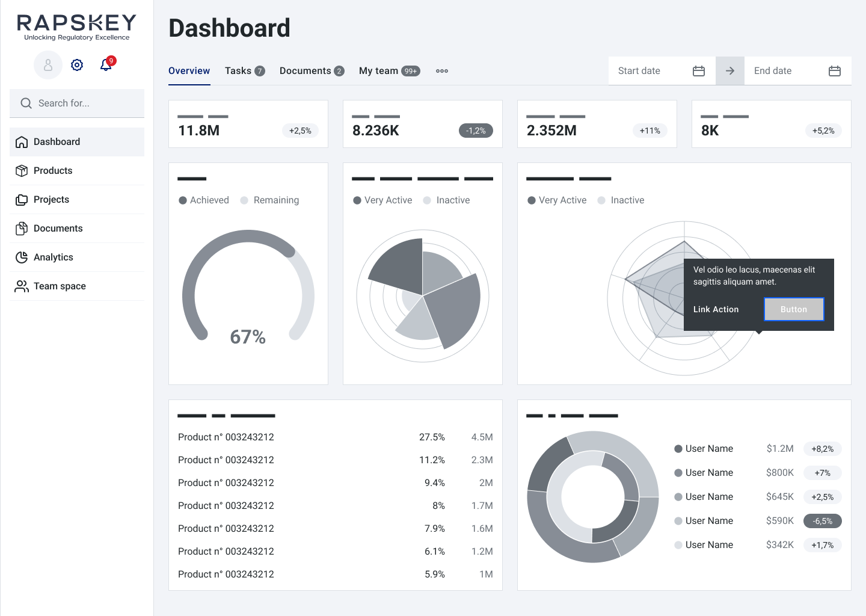
Task: Open the user profile avatar
Action: click(48, 65)
